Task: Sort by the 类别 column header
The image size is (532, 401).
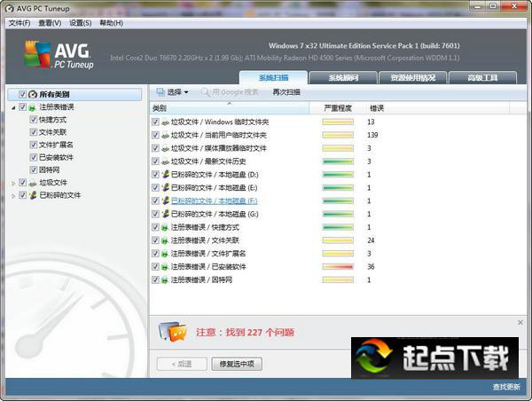Action: coord(230,108)
